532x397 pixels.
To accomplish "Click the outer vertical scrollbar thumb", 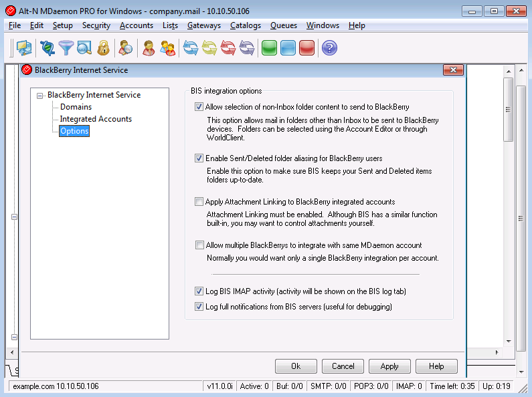I will point(521,219).
